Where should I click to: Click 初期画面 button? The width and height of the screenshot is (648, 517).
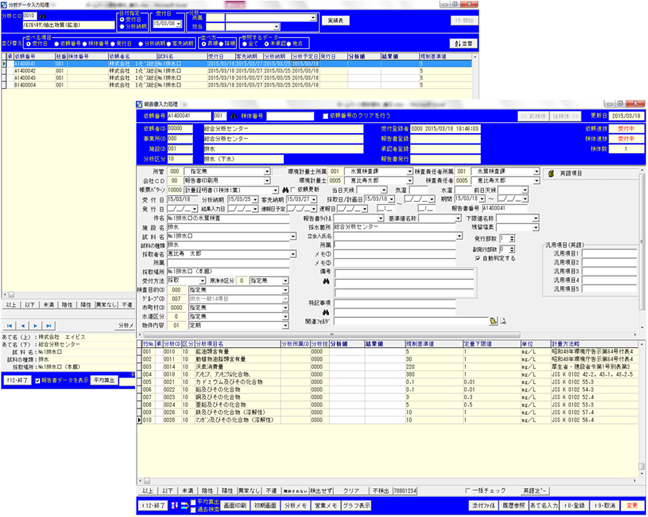(x=265, y=505)
